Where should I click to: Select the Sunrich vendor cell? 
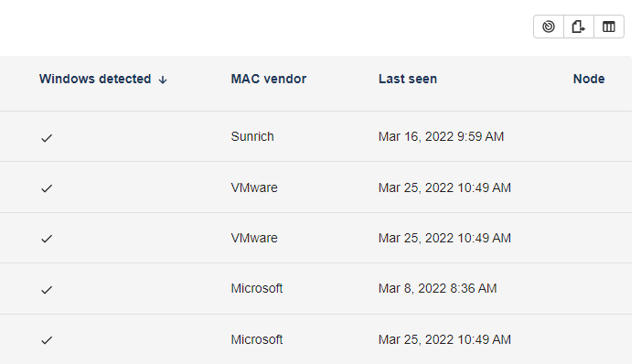coord(252,136)
